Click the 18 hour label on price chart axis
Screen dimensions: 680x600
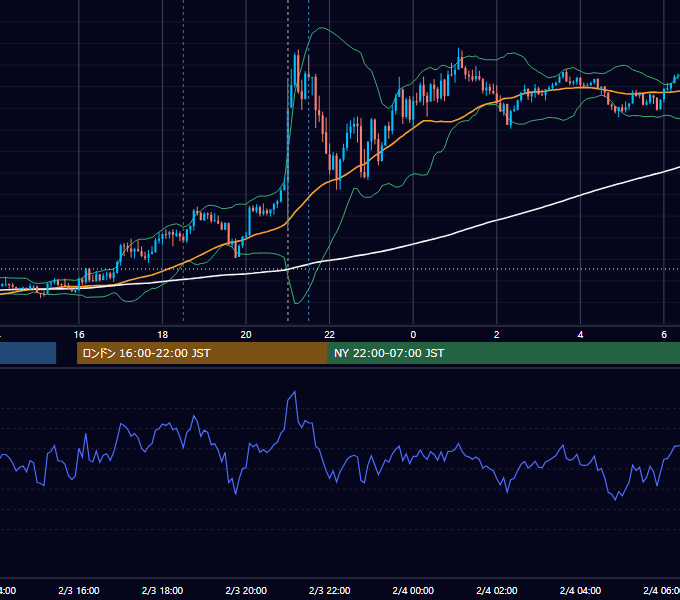163,335
